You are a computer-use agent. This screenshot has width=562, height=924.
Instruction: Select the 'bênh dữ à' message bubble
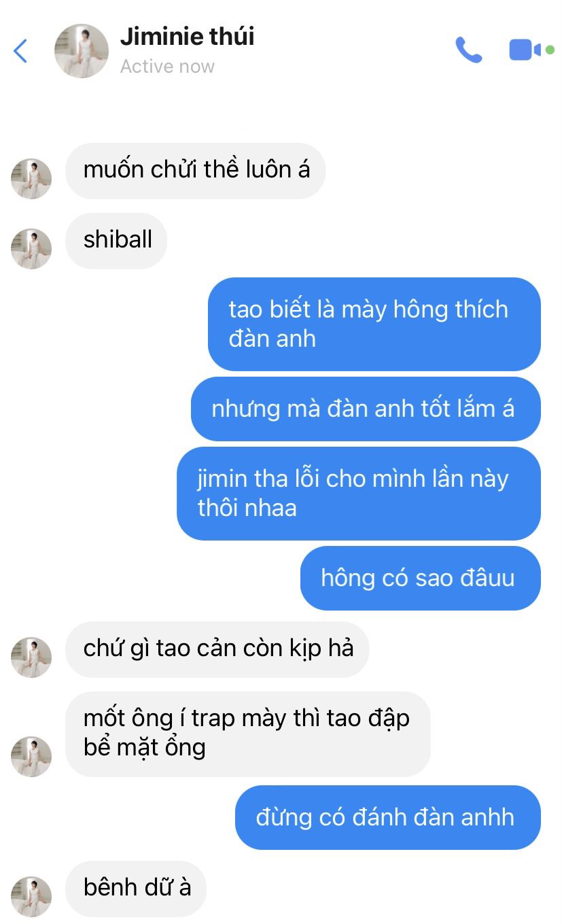coord(136,889)
